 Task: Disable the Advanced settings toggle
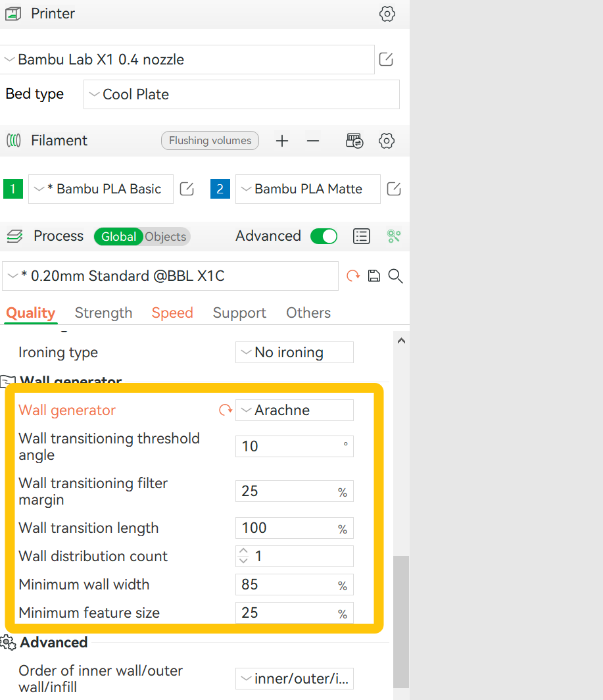coord(324,236)
